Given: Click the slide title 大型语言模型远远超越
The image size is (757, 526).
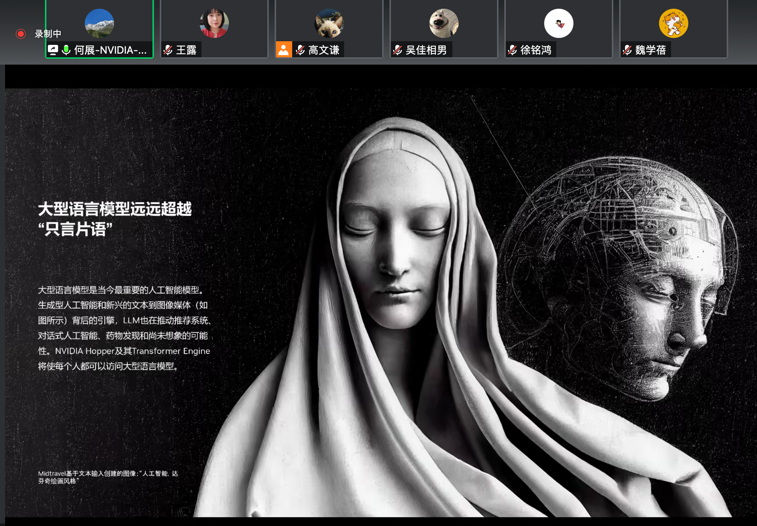Looking at the screenshot, I should (x=114, y=209).
